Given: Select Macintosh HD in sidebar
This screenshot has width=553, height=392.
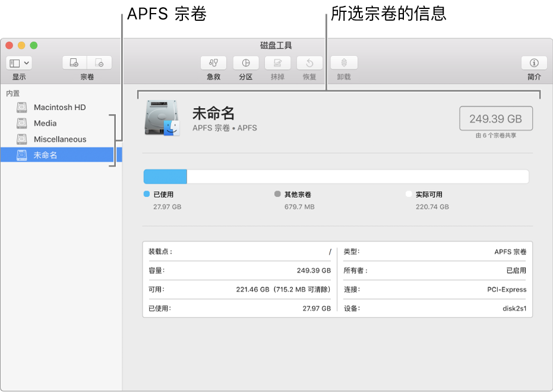Looking at the screenshot, I should pyautogui.click(x=59, y=107).
